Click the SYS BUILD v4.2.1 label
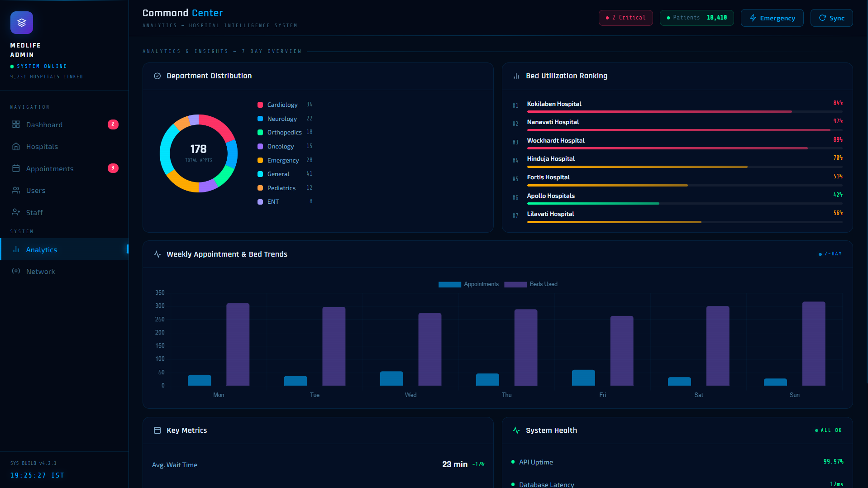This screenshot has height=488, width=868. (x=33, y=464)
